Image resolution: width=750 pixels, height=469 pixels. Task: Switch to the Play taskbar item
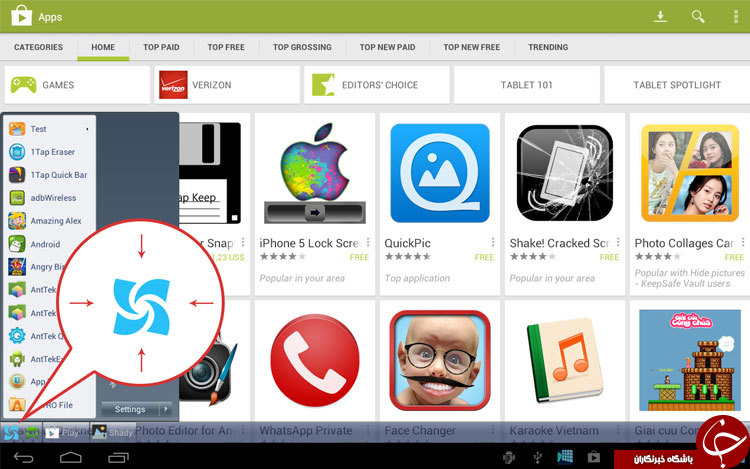[64, 433]
